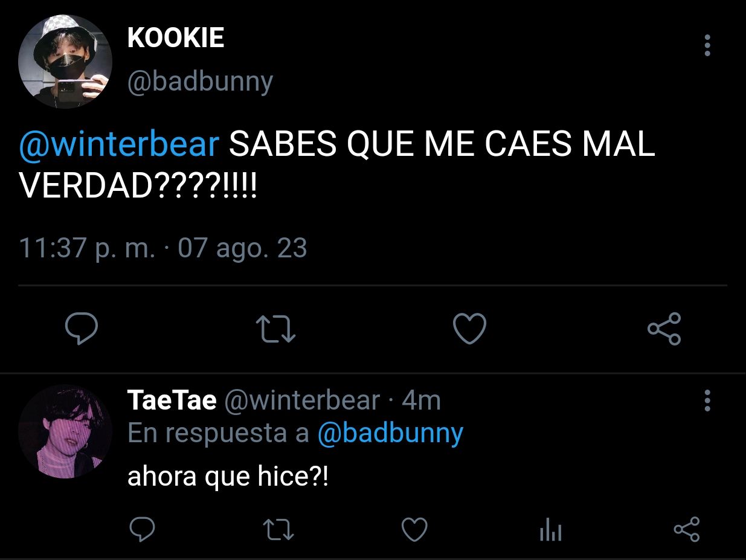This screenshot has width=746, height=560.
Task: Open the @badbunny link in reply header
Action: click(390, 433)
